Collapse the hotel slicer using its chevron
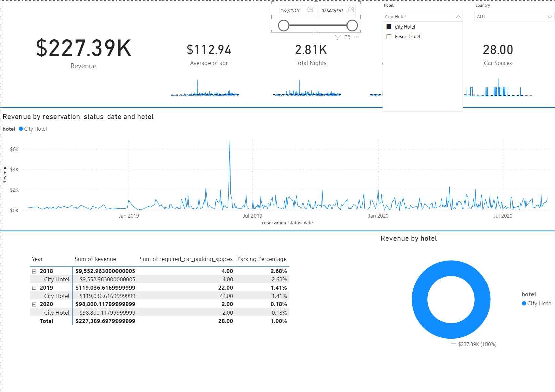Viewport: 555px width, 392px height. click(x=458, y=16)
